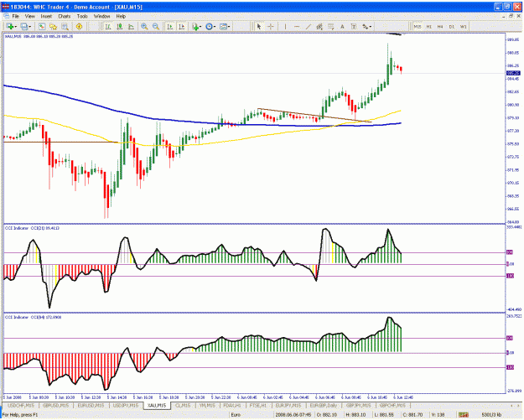524x420 pixels.
Task: Switch to USDJPY,M15 chart tab
Action: click(126, 405)
